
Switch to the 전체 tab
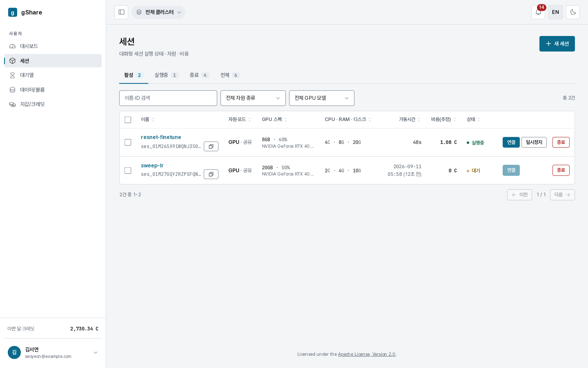coord(230,75)
